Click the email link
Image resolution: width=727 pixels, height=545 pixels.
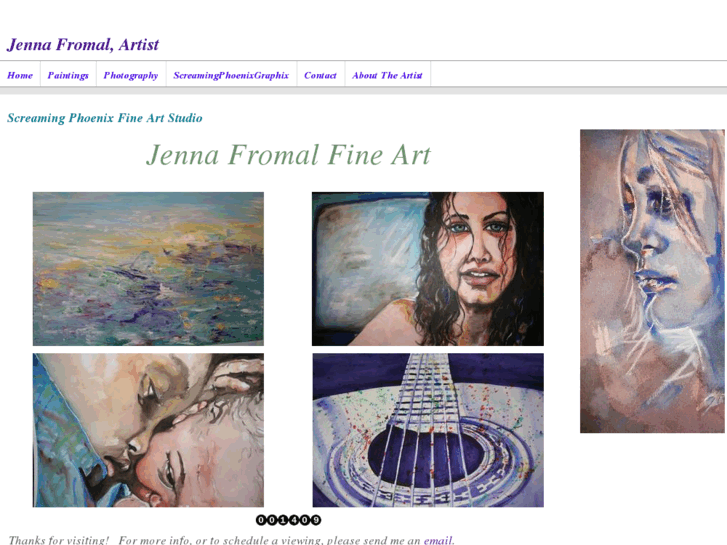click(x=438, y=540)
